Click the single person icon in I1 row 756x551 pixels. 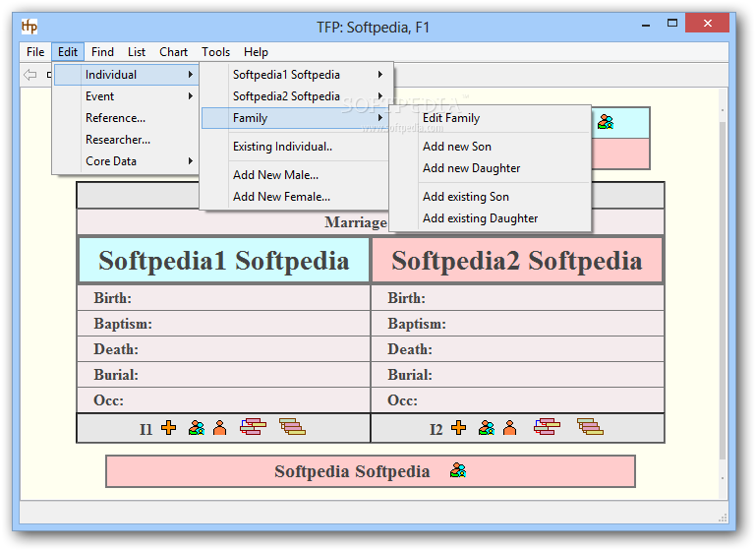220,427
